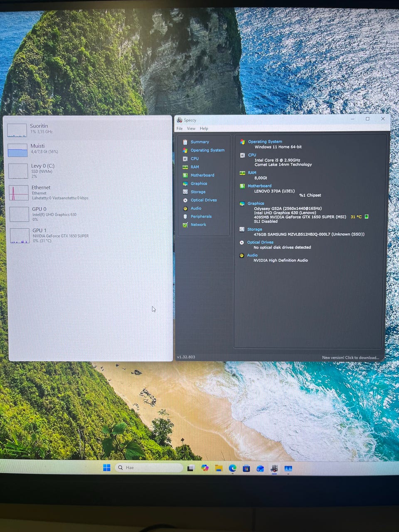Click 'Intel Core i5 @ 2.90GHz' text
Screen dimensions: 399x532
point(277,160)
